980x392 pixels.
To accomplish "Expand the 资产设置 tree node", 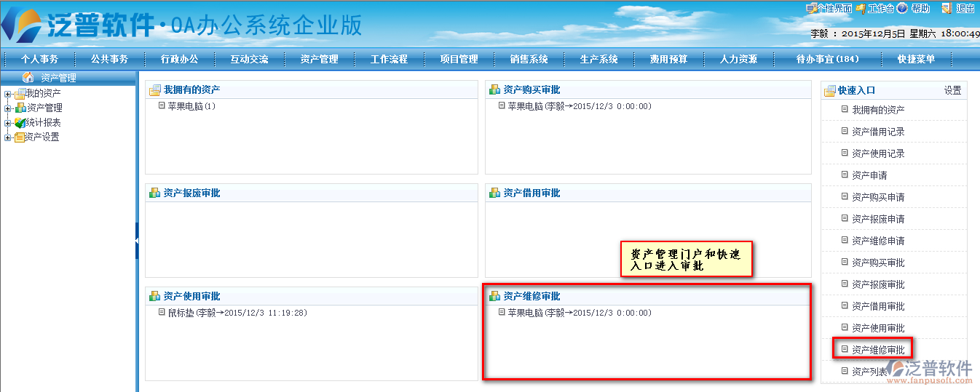I will coord(8,137).
